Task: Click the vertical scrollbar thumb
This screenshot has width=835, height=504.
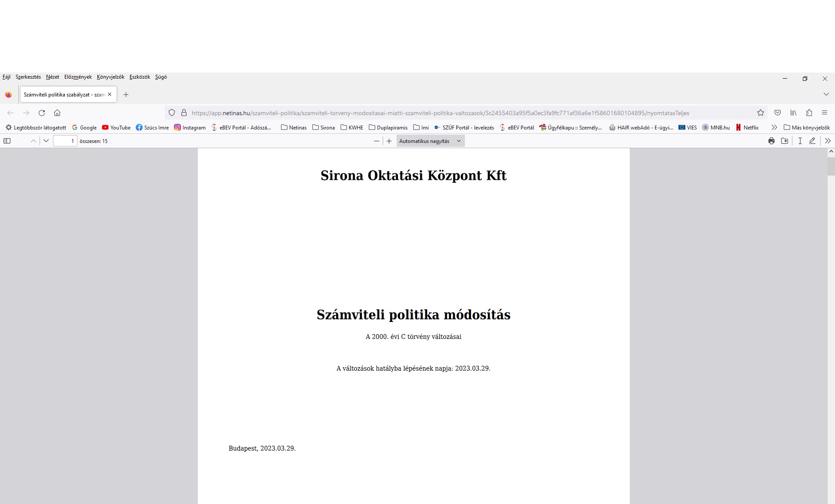Action: coord(831,166)
